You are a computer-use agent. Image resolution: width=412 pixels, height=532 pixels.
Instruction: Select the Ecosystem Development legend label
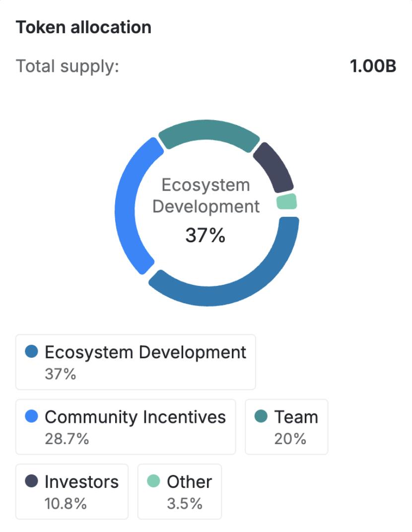tap(145, 352)
